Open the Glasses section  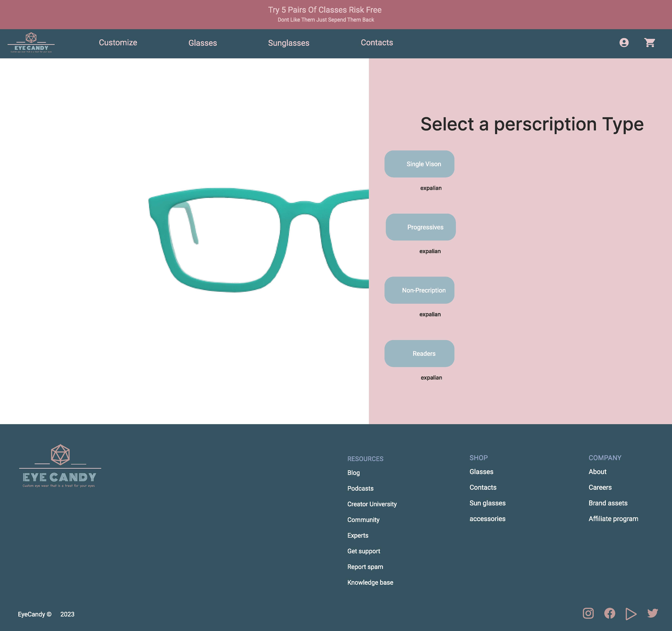(203, 43)
